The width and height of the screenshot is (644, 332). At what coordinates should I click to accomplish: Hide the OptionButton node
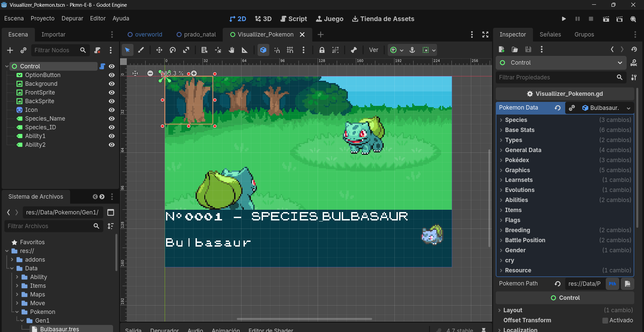[x=112, y=75]
